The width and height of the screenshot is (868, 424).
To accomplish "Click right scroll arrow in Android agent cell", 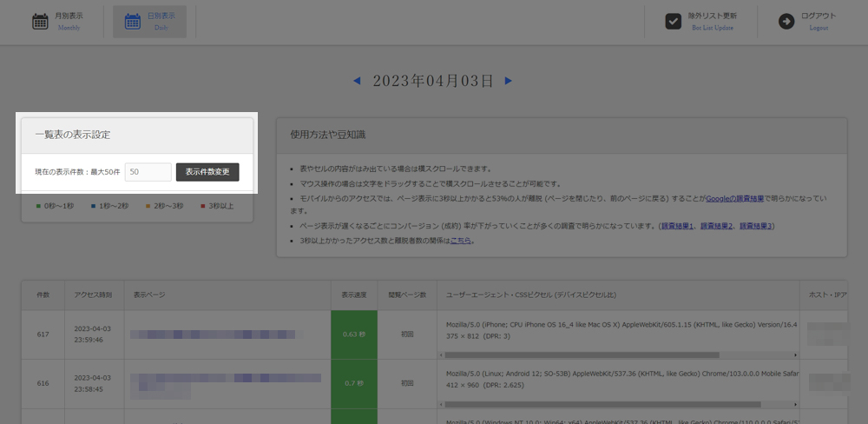I will 795,405.
